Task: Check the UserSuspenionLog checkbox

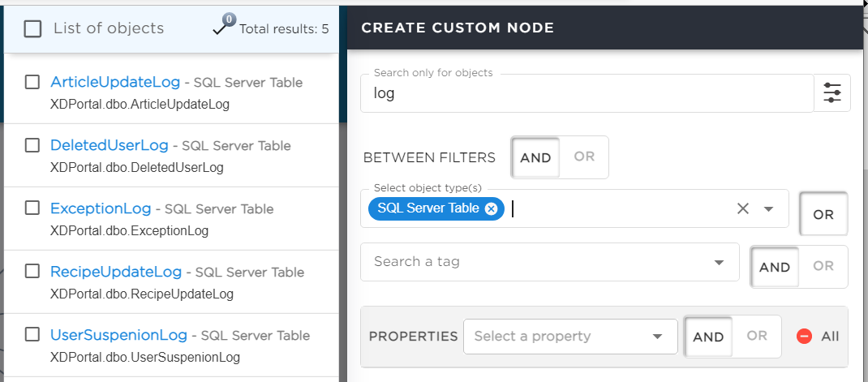Action: pos(32,334)
